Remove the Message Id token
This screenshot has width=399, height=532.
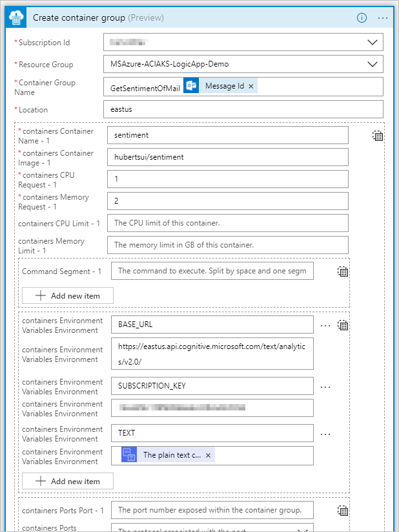click(x=251, y=86)
